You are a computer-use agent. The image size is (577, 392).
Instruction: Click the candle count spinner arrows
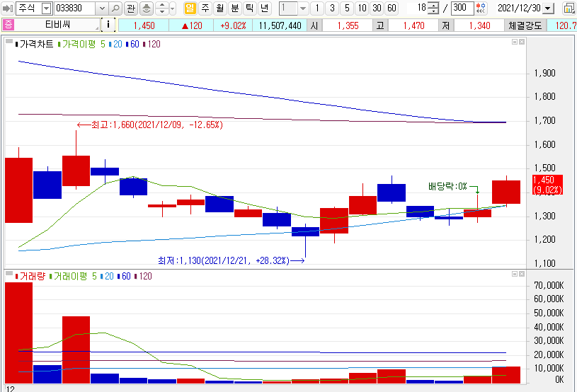click(433, 8)
